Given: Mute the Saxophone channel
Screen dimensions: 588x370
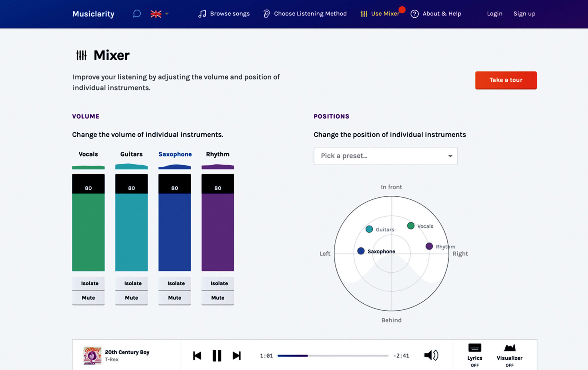Looking at the screenshot, I should [174, 298].
